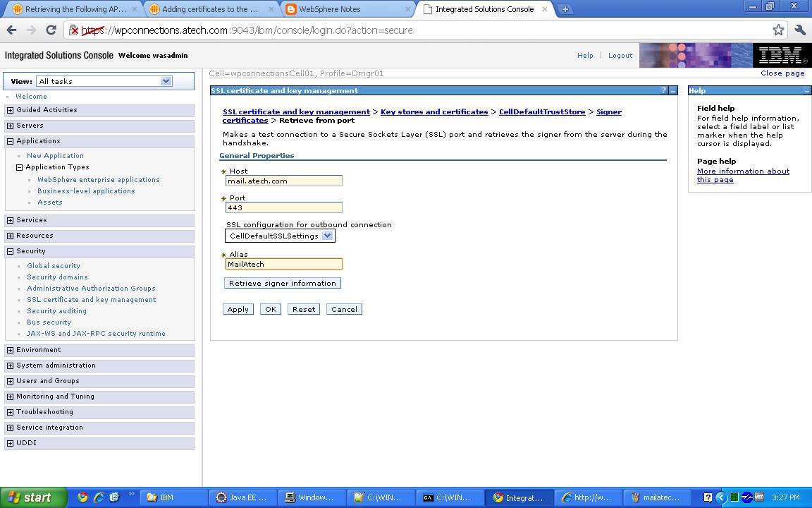Click the bookmark star in the address bar
The image size is (812, 508).
777,30
